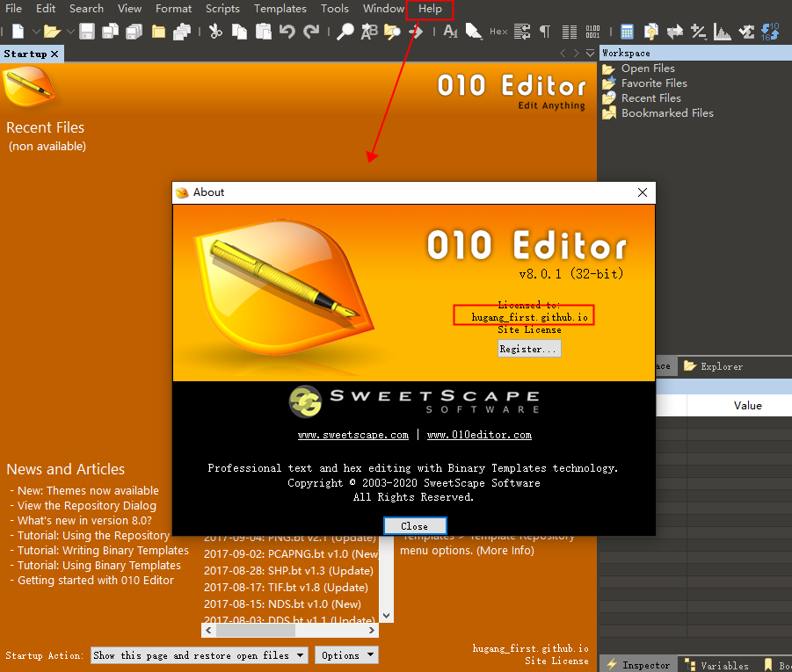The height and width of the screenshot is (672, 792).
Task: Click the Save floppy disk icon
Action: (87, 32)
